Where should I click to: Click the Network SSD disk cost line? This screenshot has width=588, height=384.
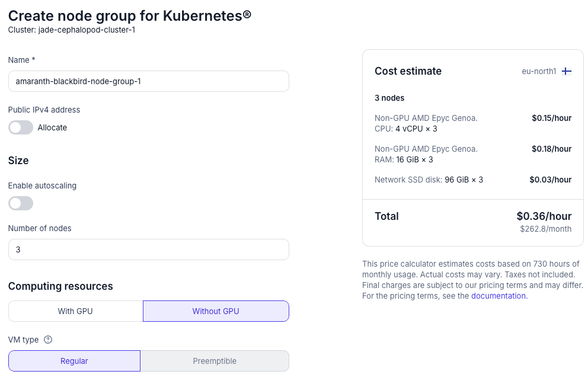coord(429,180)
